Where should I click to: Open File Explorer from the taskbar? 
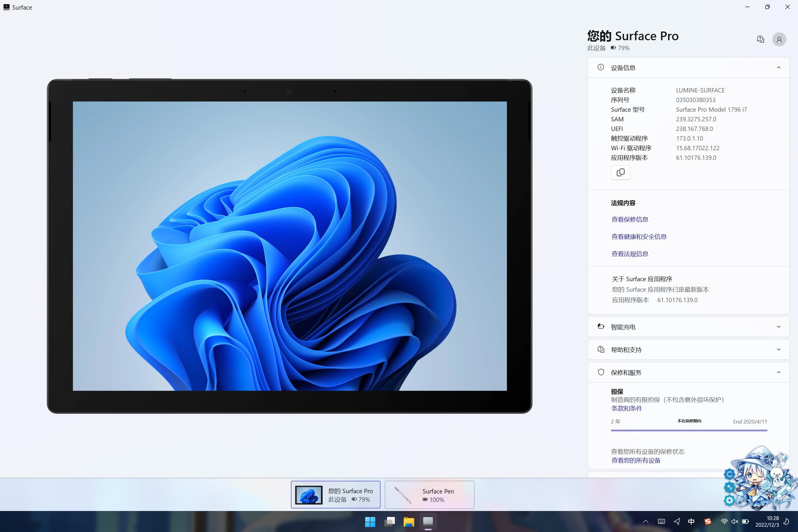click(x=409, y=521)
